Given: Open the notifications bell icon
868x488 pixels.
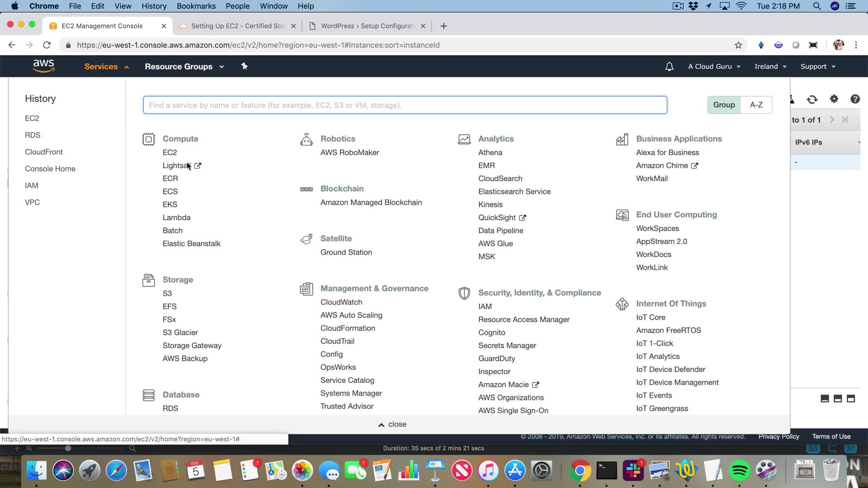Looking at the screenshot, I should (x=669, y=66).
